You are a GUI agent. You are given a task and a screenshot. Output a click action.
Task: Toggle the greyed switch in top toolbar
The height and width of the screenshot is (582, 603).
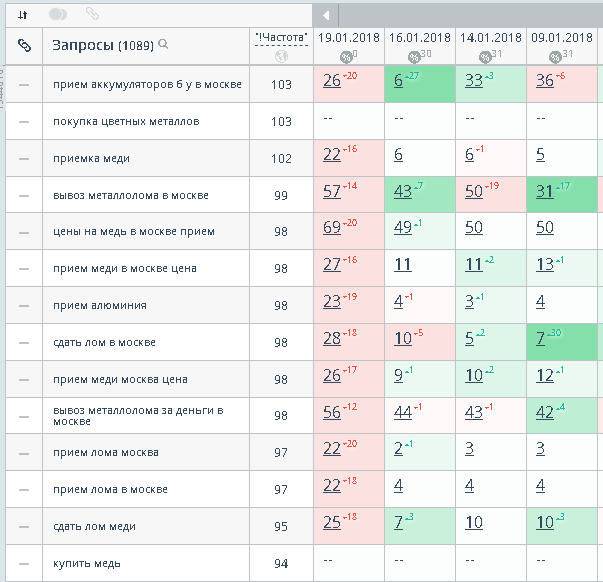click(x=58, y=14)
